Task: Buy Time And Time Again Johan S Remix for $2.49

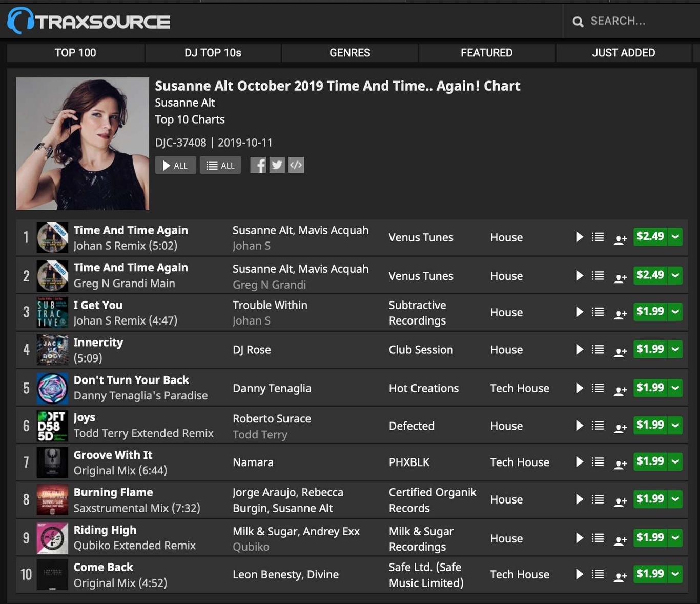Action: pyautogui.click(x=650, y=236)
